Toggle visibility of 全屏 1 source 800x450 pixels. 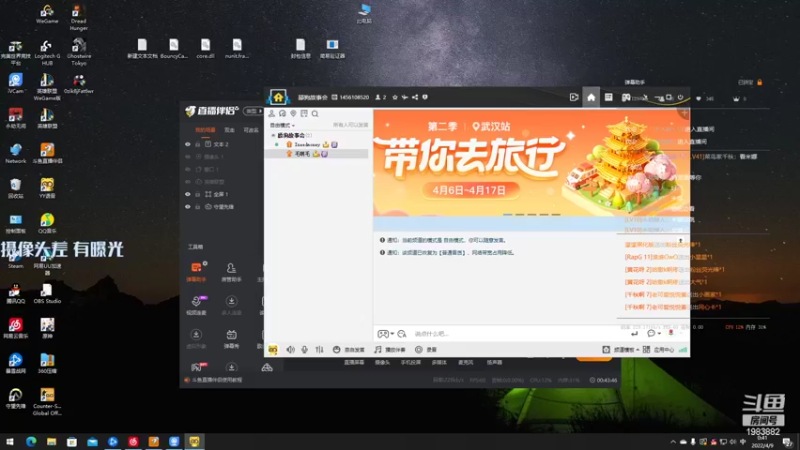[188, 194]
